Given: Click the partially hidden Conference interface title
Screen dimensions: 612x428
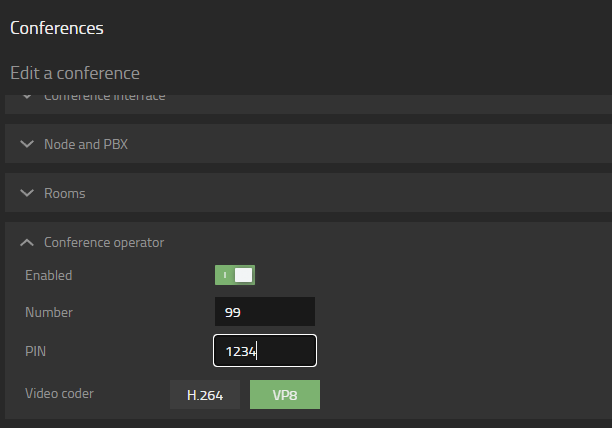Looking at the screenshot, I should tap(105, 98).
